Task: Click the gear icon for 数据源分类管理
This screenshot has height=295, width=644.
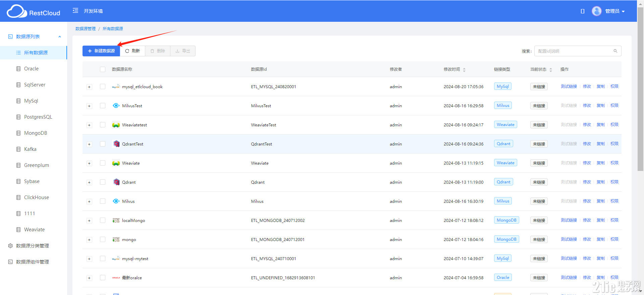Action: [x=10, y=246]
